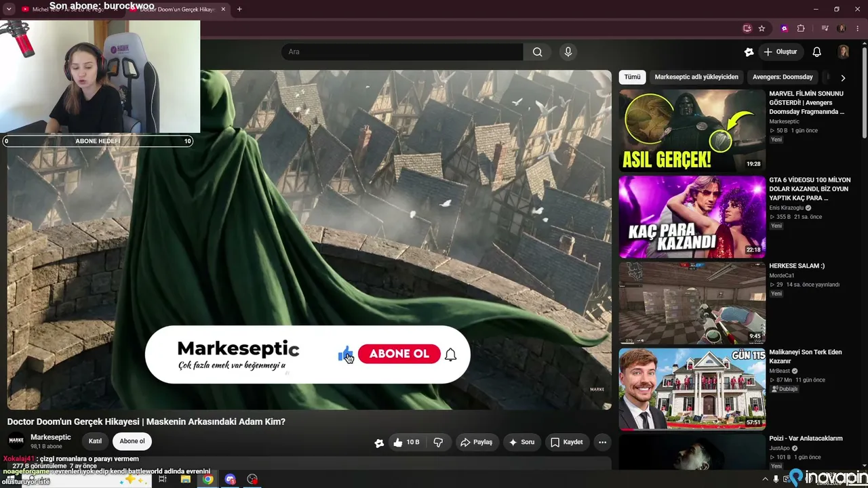The width and height of the screenshot is (868, 488).
Task: Start voice search with the microphone icon
Action: coord(568,52)
